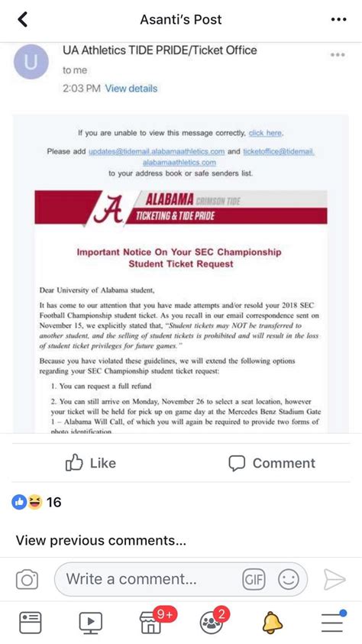
Task: Send comment with the arrow icon
Action: pos(335,580)
